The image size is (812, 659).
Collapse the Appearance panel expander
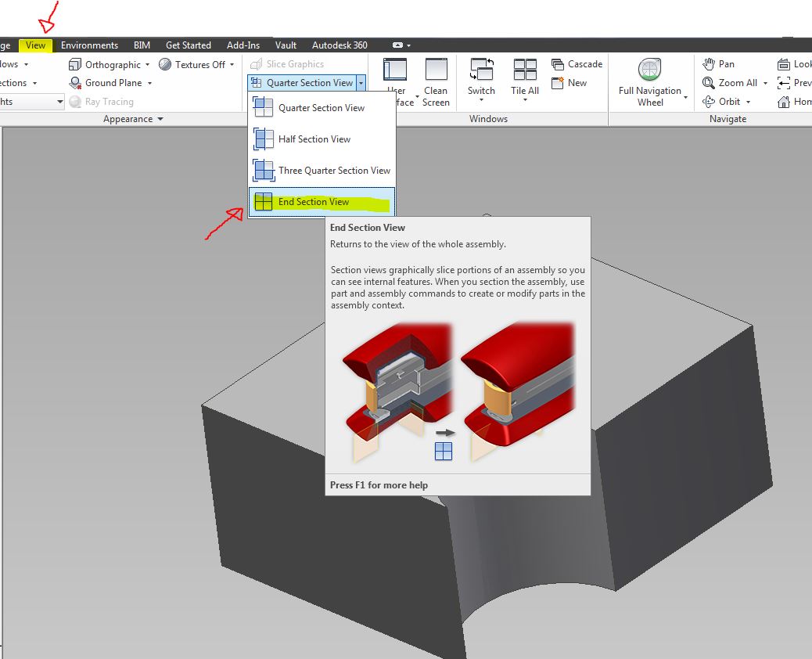(159, 118)
